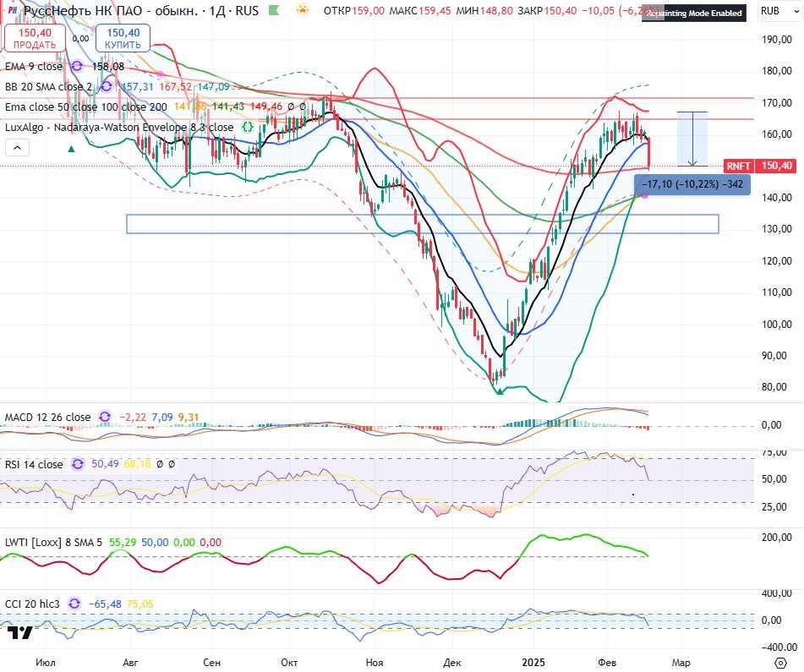The height and width of the screenshot is (672, 804).
Task: Select the RSI 14 close legend title
Action: pyautogui.click(x=34, y=464)
